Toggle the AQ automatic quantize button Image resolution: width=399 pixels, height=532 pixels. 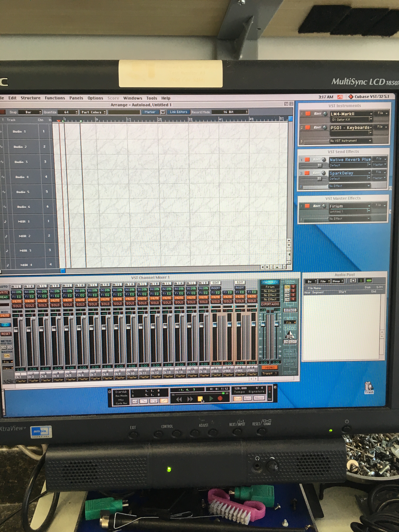coord(135,401)
